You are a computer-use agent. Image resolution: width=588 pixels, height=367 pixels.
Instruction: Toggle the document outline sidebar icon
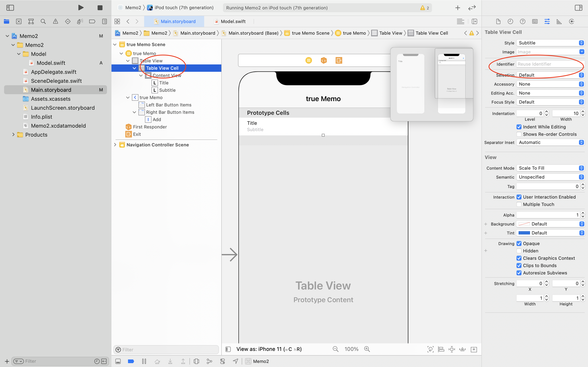(x=228, y=349)
